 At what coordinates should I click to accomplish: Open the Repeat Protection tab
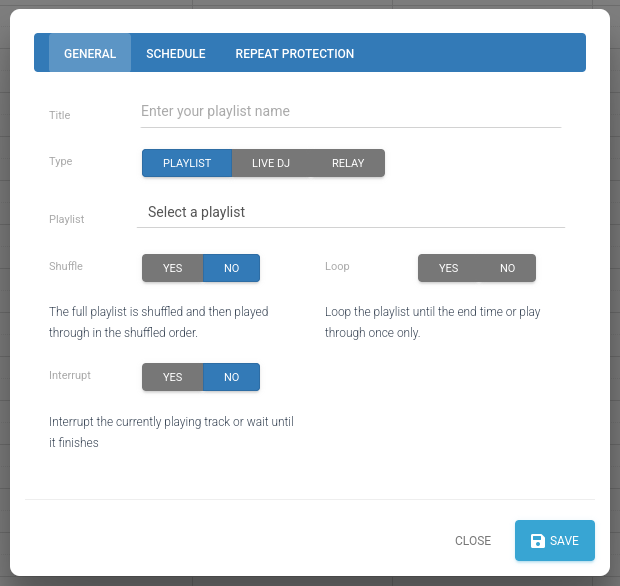pyautogui.click(x=295, y=53)
